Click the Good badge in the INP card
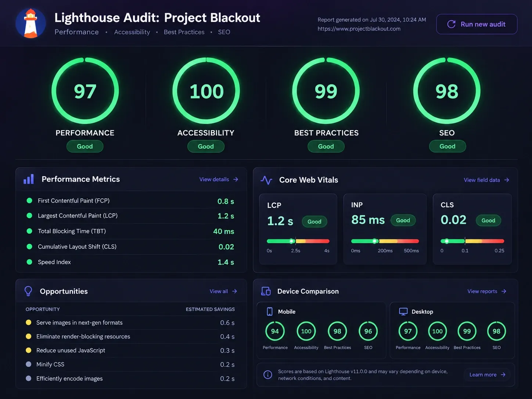Viewport: 532px width, 399px height. click(403, 220)
